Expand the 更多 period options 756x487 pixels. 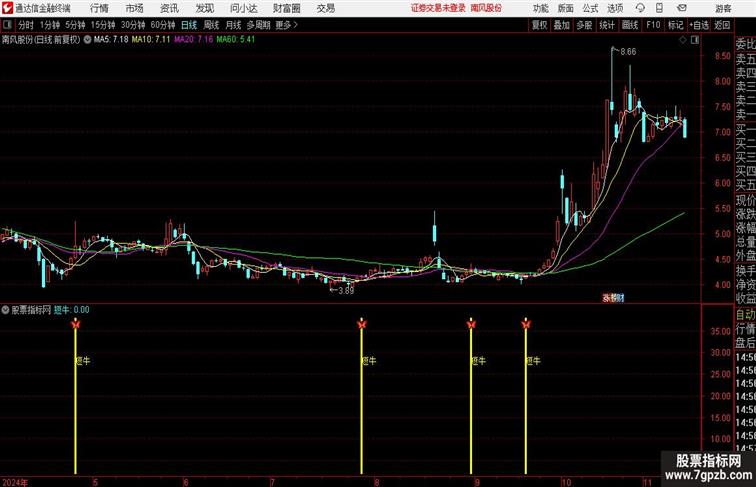click(x=286, y=25)
